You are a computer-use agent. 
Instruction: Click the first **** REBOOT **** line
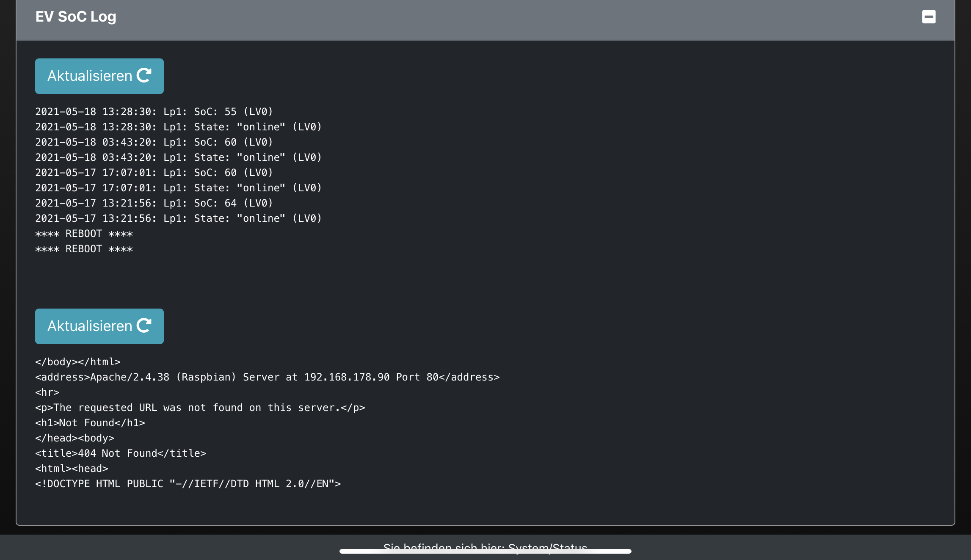point(84,234)
